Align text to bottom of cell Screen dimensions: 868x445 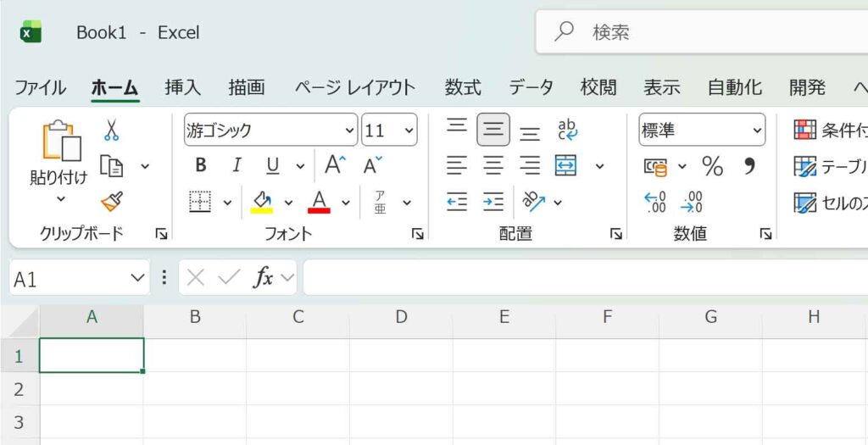[530, 133]
